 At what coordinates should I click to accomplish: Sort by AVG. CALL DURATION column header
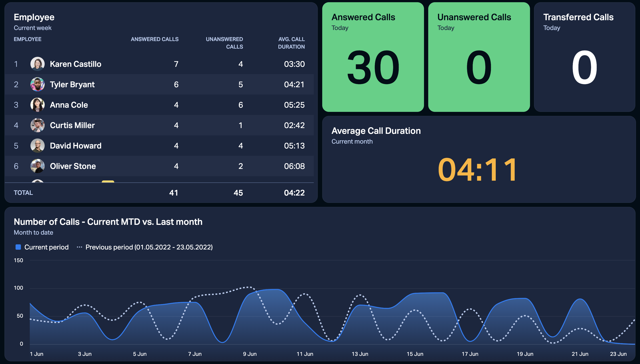tap(291, 43)
